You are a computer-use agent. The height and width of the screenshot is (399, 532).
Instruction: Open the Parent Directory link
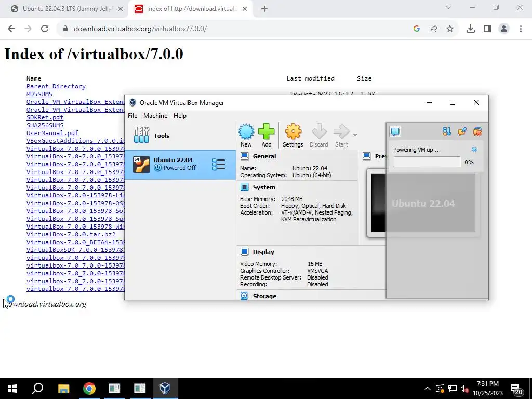[x=56, y=86]
